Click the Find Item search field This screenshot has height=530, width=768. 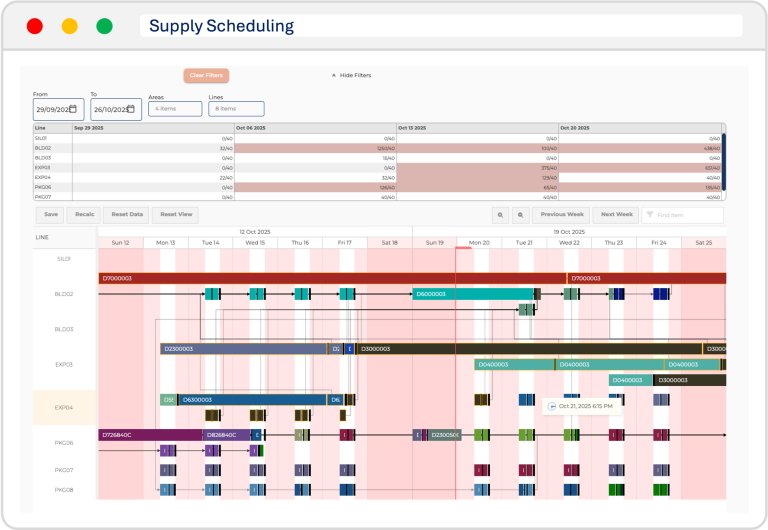click(x=688, y=215)
